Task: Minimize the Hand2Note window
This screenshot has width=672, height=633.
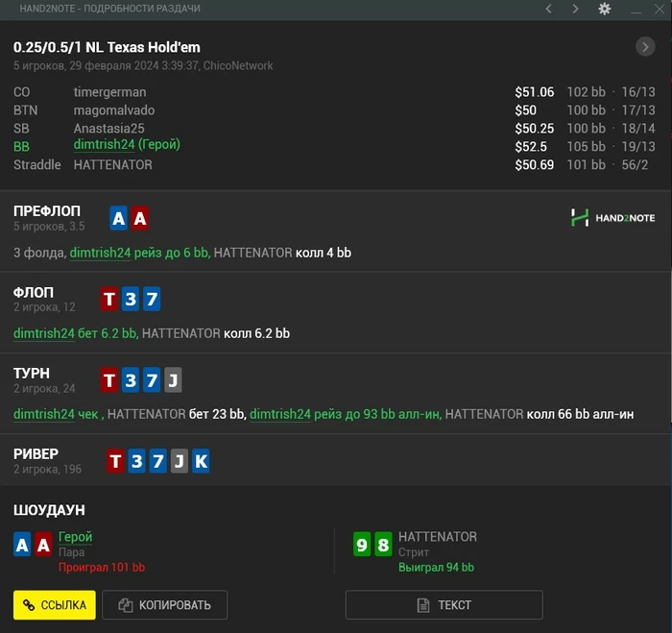Action: pos(636,10)
